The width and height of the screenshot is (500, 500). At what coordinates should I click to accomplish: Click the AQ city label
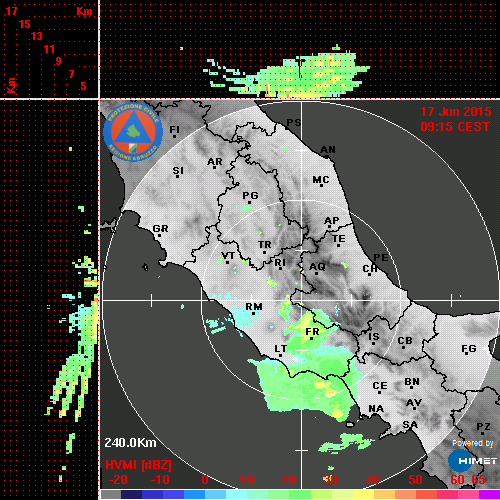317,267
